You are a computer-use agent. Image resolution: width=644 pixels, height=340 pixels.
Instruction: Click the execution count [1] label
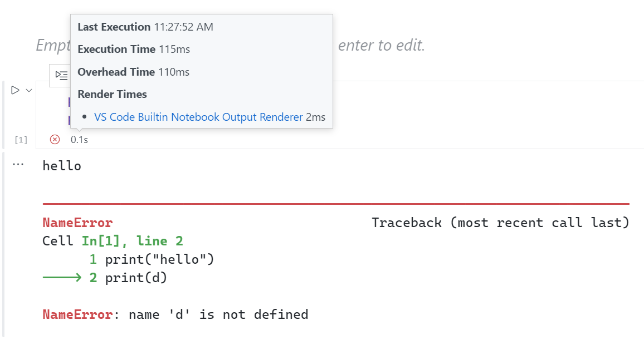(x=20, y=139)
